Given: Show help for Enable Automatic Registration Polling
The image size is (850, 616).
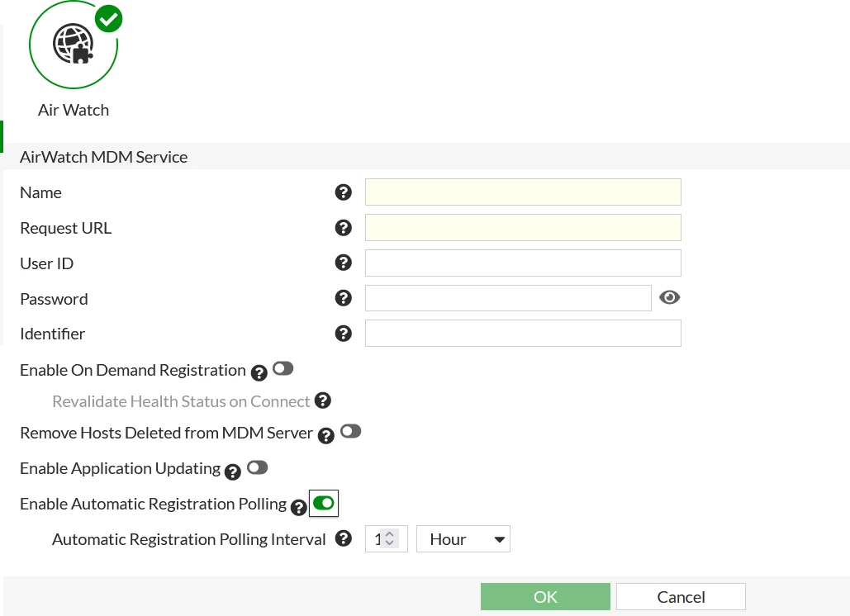Looking at the screenshot, I should [299, 507].
